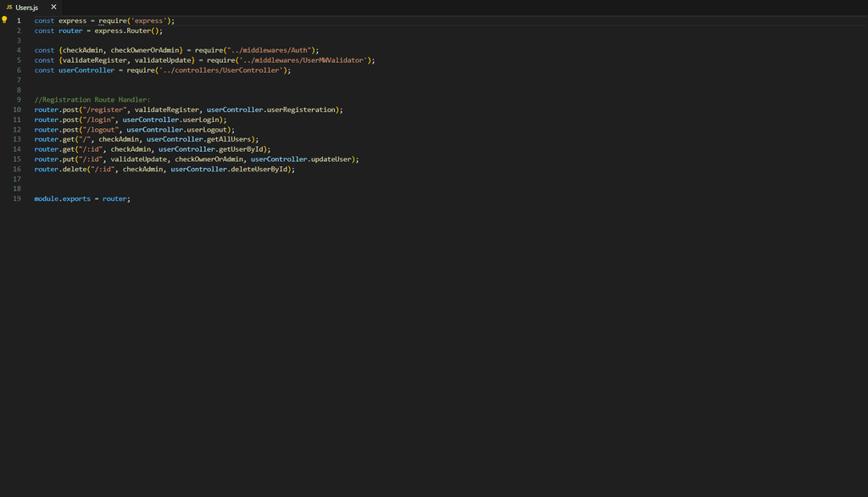Click the "/register" route string

pos(103,109)
